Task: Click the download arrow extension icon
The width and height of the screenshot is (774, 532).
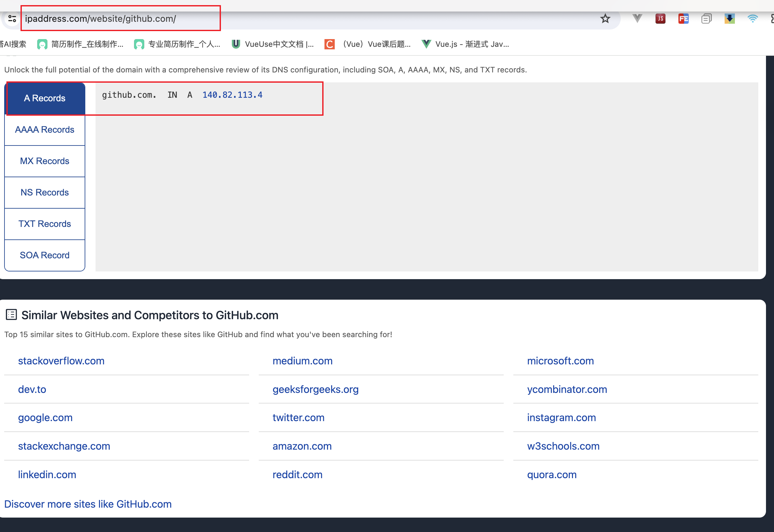Action: [729, 19]
